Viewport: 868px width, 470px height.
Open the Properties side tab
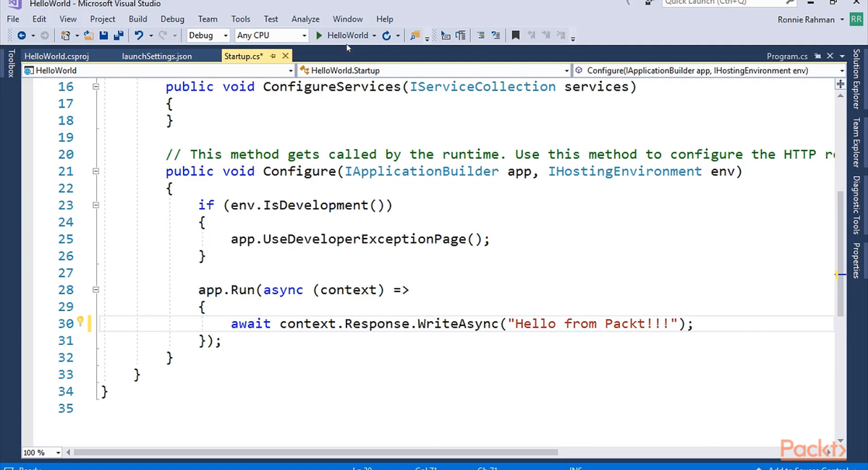click(x=856, y=260)
